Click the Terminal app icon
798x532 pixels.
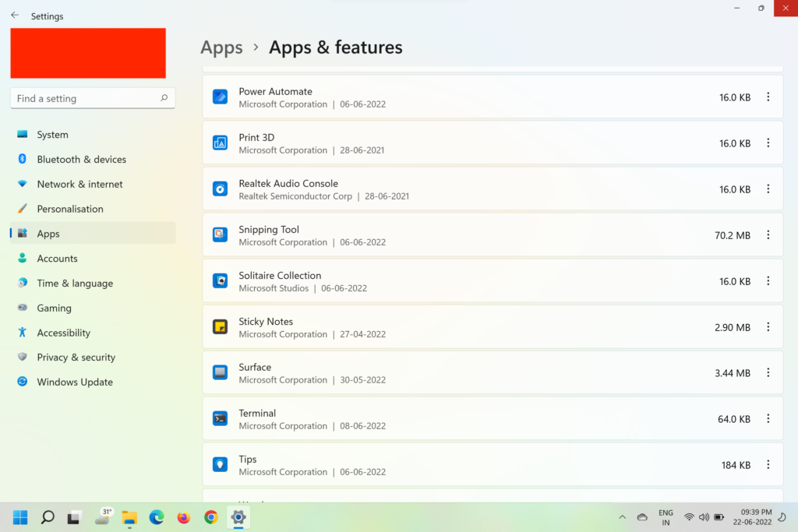(221, 419)
